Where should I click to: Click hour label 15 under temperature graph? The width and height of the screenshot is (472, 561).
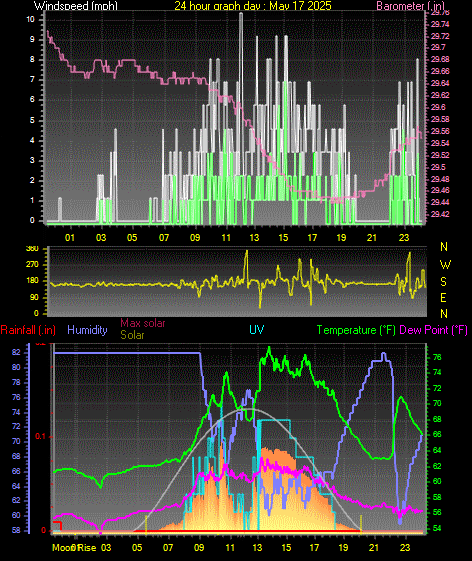pos(286,548)
